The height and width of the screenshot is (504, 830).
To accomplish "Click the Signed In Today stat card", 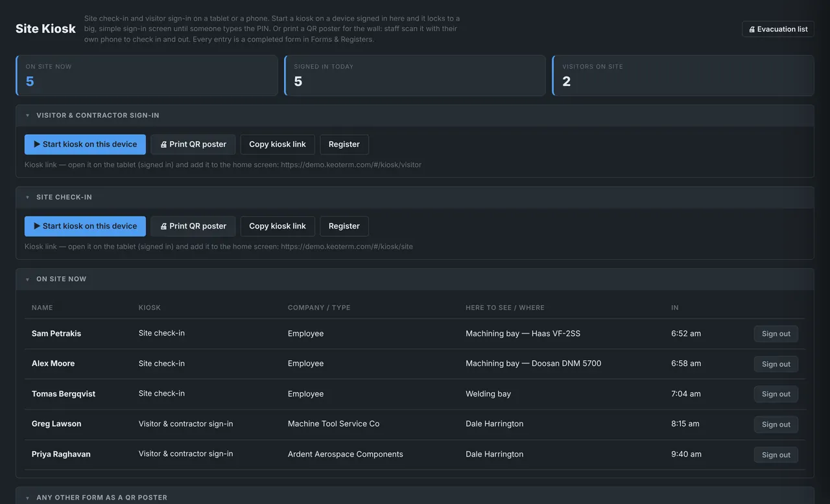I will pyautogui.click(x=415, y=75).
